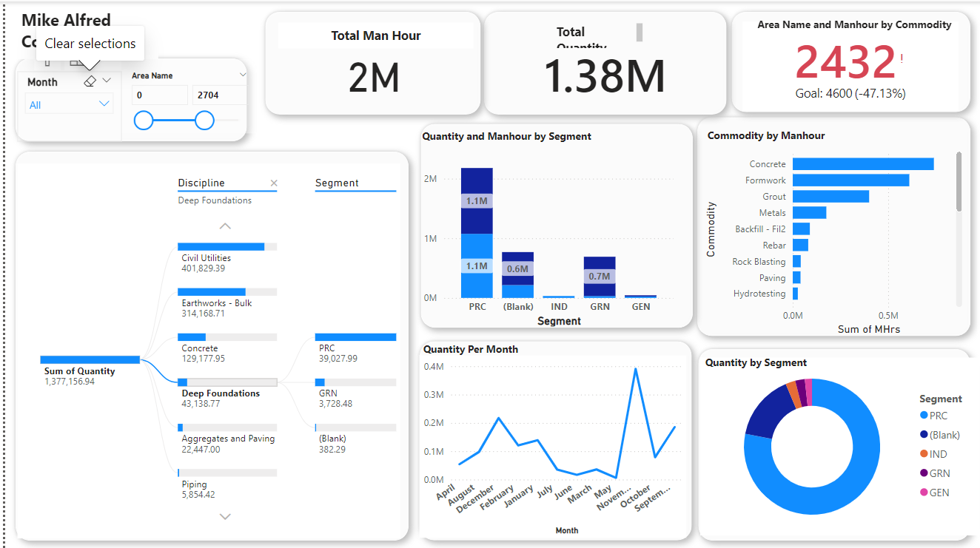Open the Month 'All' dropdown
980x548 pixels.
pos(70,105)
